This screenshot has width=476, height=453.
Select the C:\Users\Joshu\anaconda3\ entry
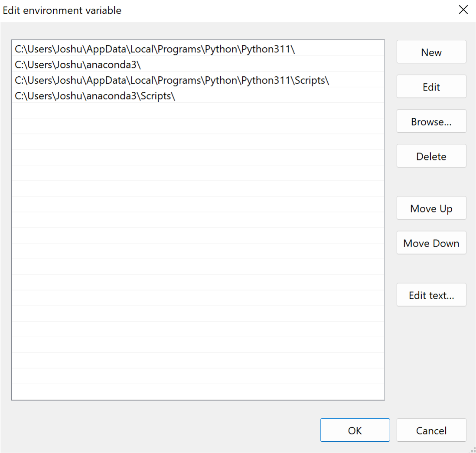pos(198,64)
